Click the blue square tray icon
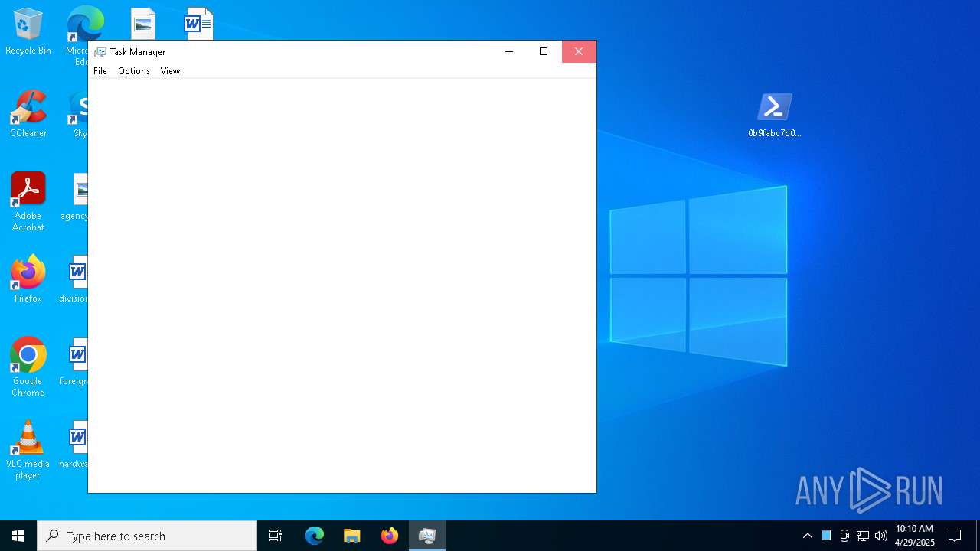 pos(826,536)
